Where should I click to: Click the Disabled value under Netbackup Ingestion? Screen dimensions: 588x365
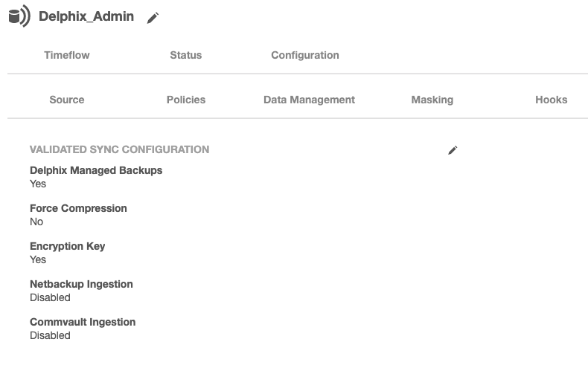pyautogui.click(x=50, y=297)
